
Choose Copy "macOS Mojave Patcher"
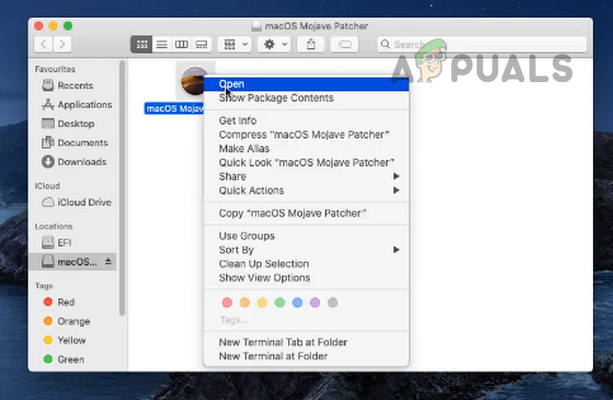click(x=306, y=213)
